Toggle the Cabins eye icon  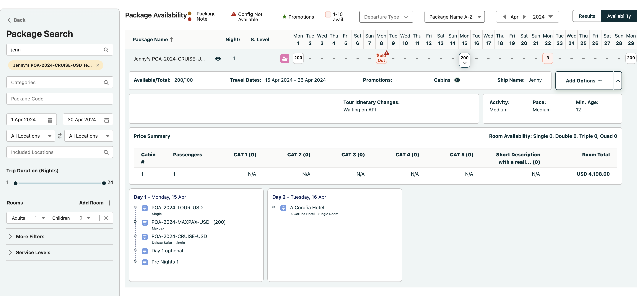click(x=457, y=80)
